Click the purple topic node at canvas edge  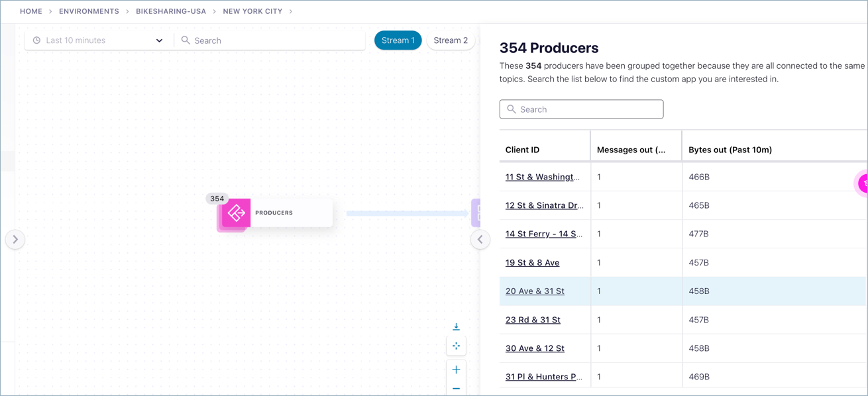point(476,213)
